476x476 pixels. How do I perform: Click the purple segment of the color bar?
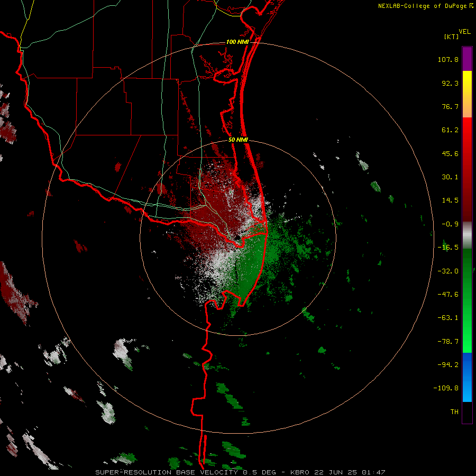[x=467, y=59]
